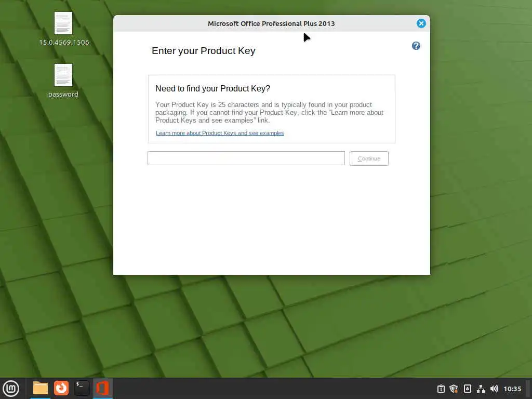
Task: Close the Microsoft Office Professional Plus dialog
Action: (421, 23)
